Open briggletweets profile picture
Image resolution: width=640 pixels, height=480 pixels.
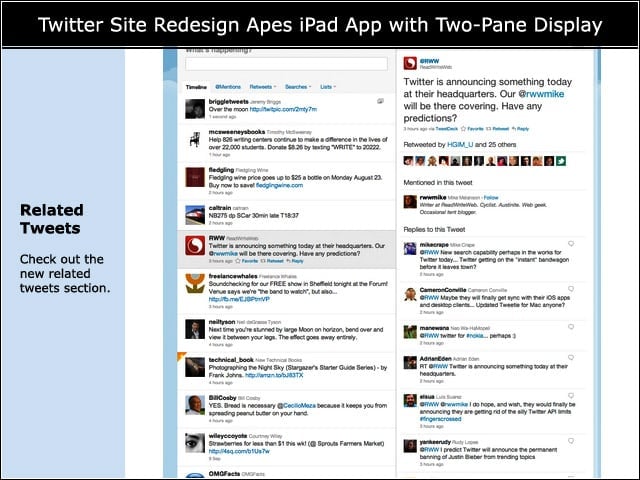(195, 109)
